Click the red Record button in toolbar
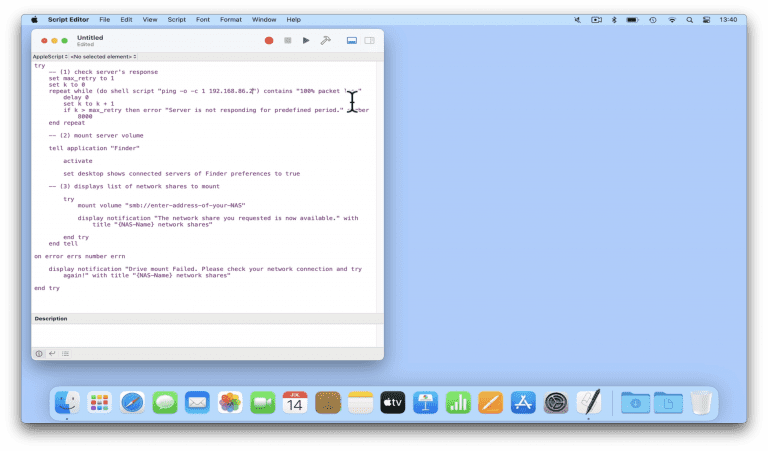 (269, 41)
